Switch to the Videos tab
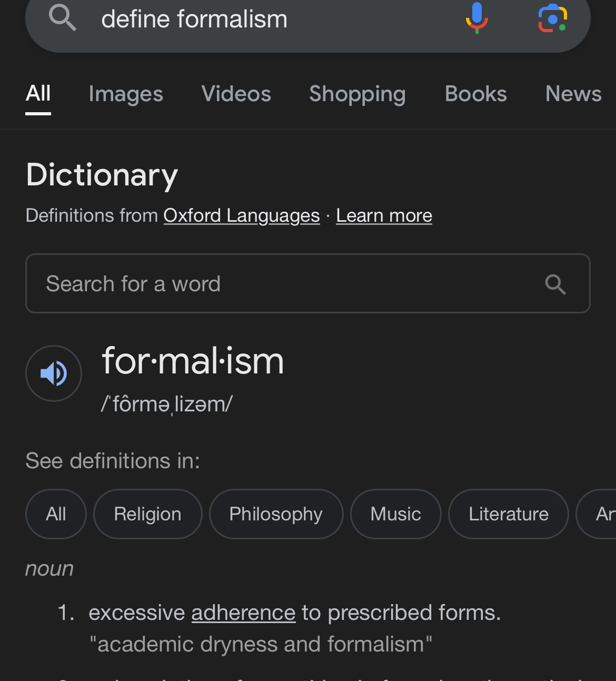The image size is (616, 681). click(x=236, y=94)
